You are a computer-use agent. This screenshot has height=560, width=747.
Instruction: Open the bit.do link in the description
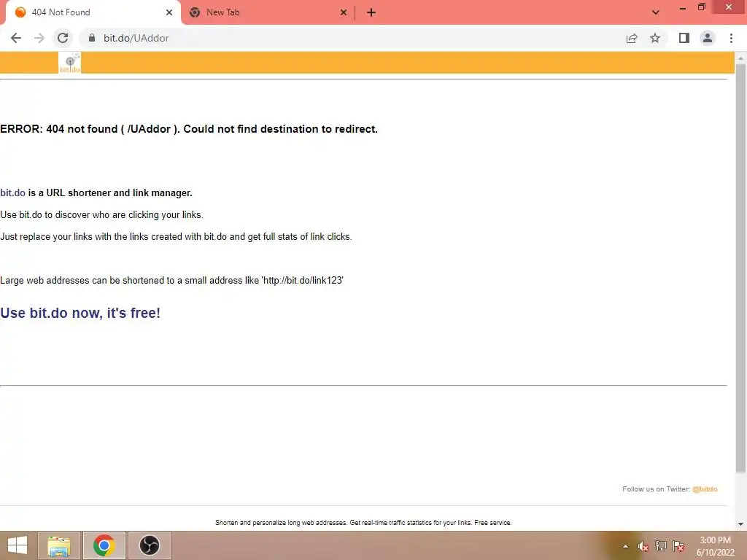pos(13,192)
